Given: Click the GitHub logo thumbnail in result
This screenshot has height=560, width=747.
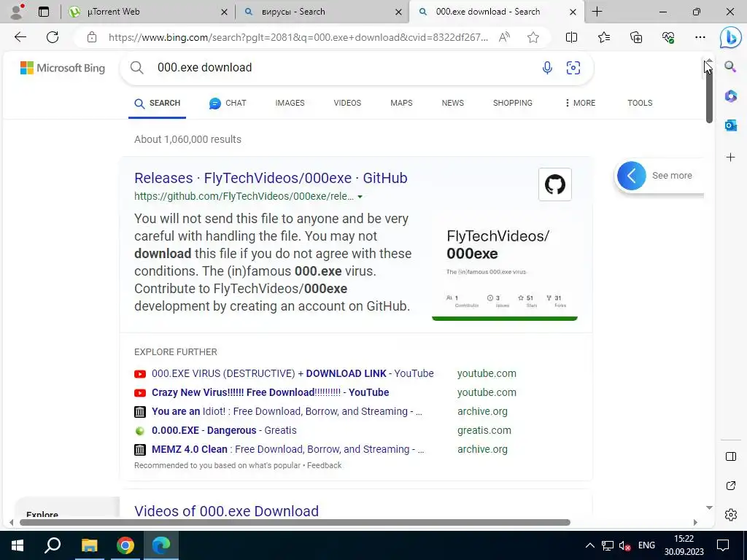Looking at the screenshot, I should 554,184.
